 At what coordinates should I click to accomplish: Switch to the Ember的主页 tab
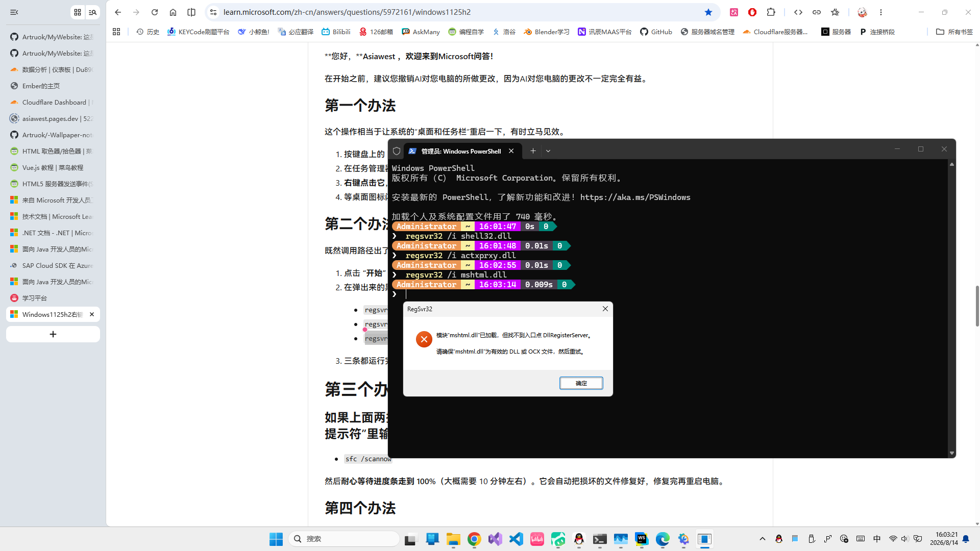[53, 86]
